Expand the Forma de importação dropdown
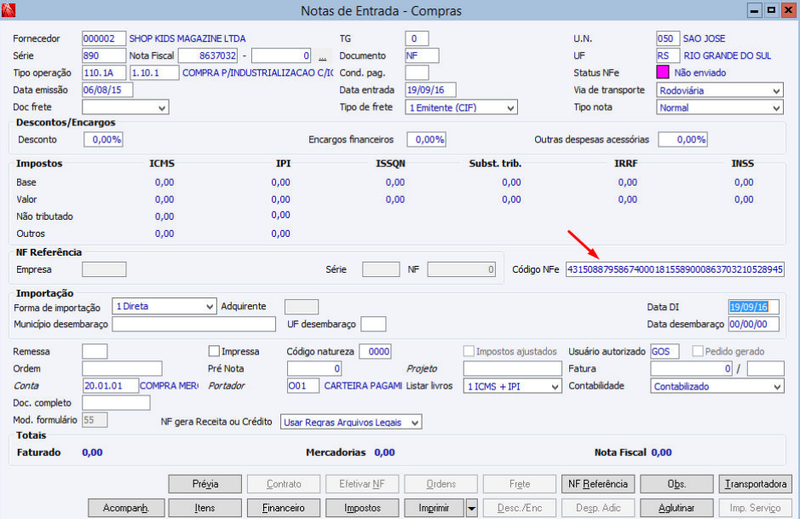This screenshot has height=519, width=800. coord(164,306)
